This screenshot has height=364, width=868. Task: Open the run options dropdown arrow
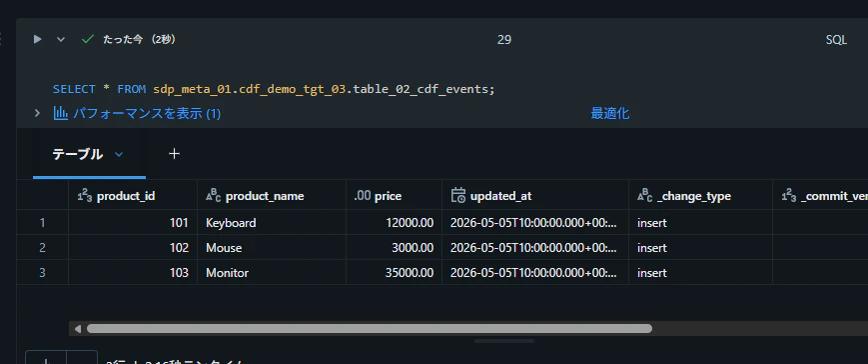pos(61,39)
